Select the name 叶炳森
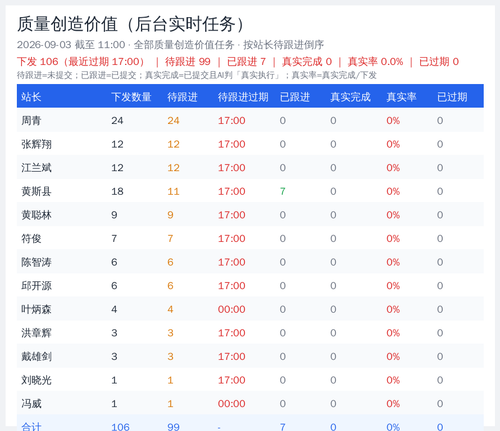The image size is (500, 431). point(36,309)
